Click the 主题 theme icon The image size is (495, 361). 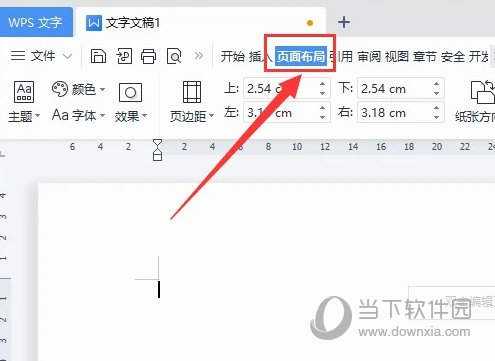(24, 91)
